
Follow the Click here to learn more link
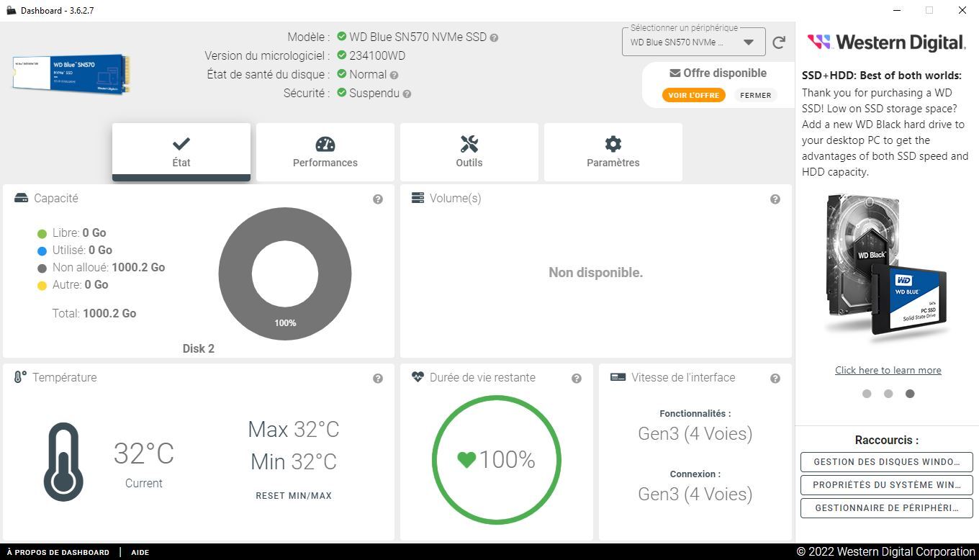[x=888, y=370]
